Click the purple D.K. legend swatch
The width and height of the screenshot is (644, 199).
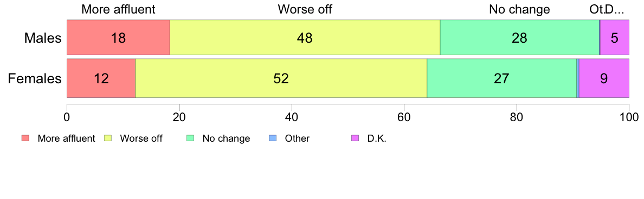(355, 139)
